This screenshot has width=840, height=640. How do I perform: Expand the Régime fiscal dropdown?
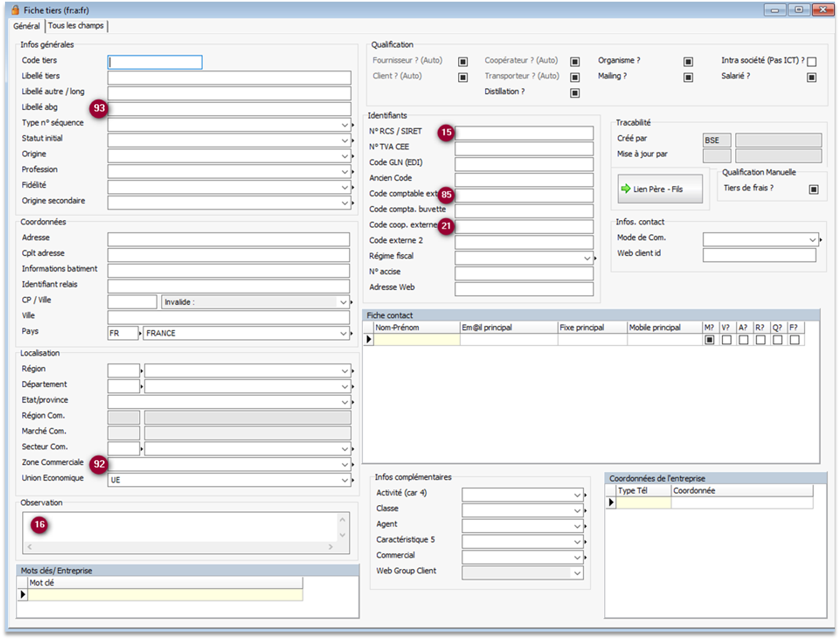(587, 258)
